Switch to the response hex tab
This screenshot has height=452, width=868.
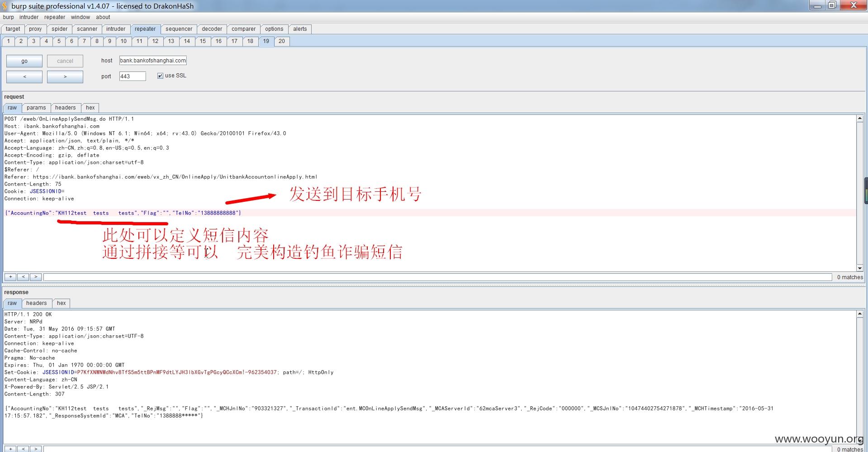[62, 303]
